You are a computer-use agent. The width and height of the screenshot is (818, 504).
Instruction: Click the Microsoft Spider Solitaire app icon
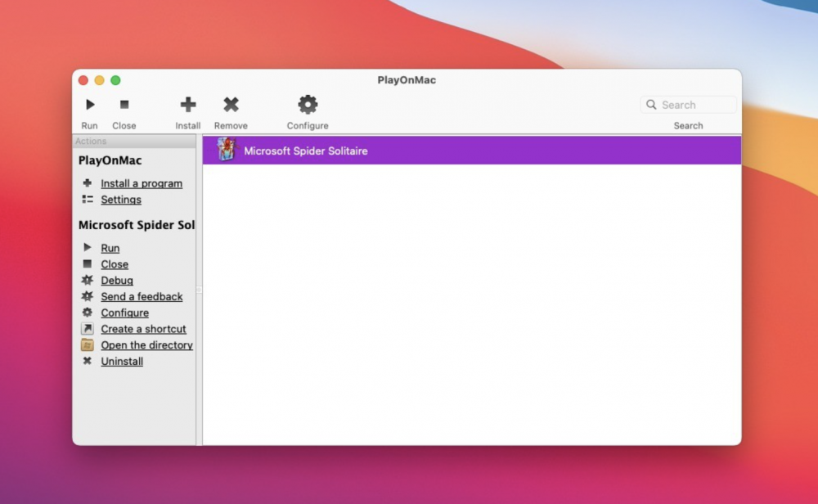pyautogui.click(x=227, y=150)
